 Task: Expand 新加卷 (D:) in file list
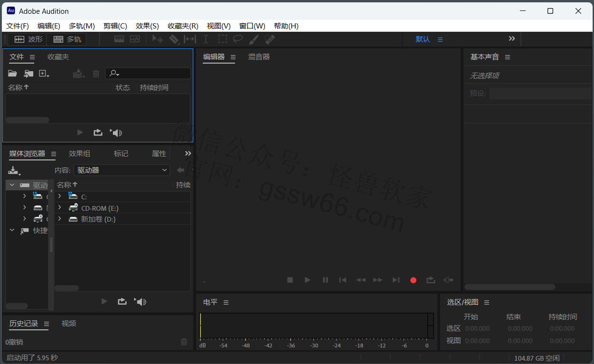pyautogui.click(x=59, y=219)
